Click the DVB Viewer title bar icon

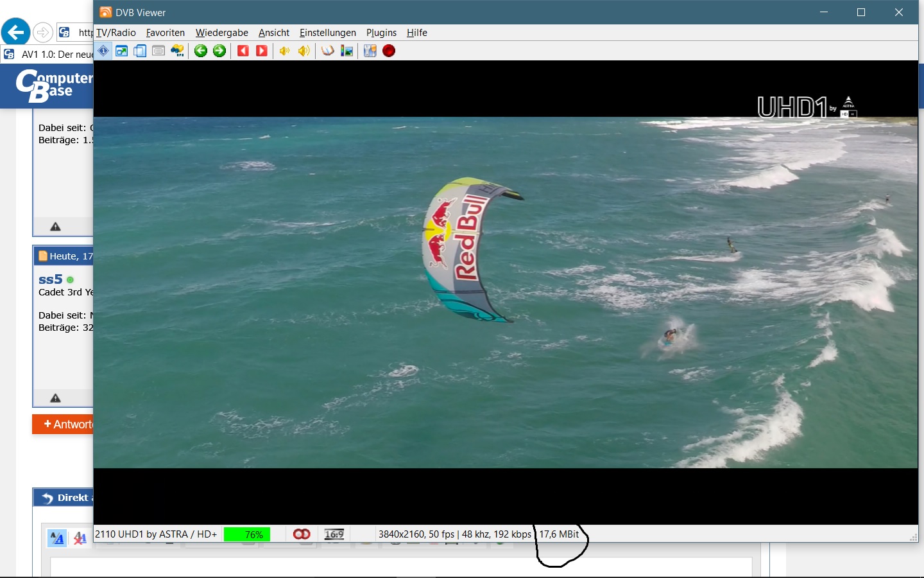pyautogui.click(x=105, y=12)
